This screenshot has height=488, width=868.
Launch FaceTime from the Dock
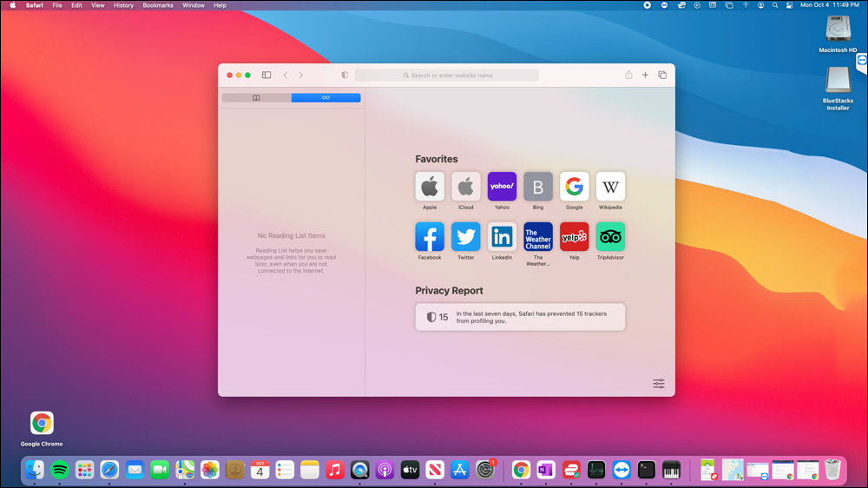pos(160,470)
